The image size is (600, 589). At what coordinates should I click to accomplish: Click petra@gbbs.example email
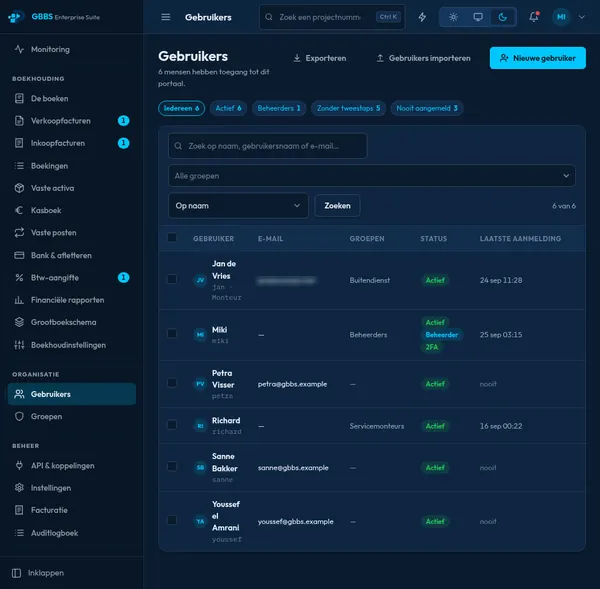(292, 384)
